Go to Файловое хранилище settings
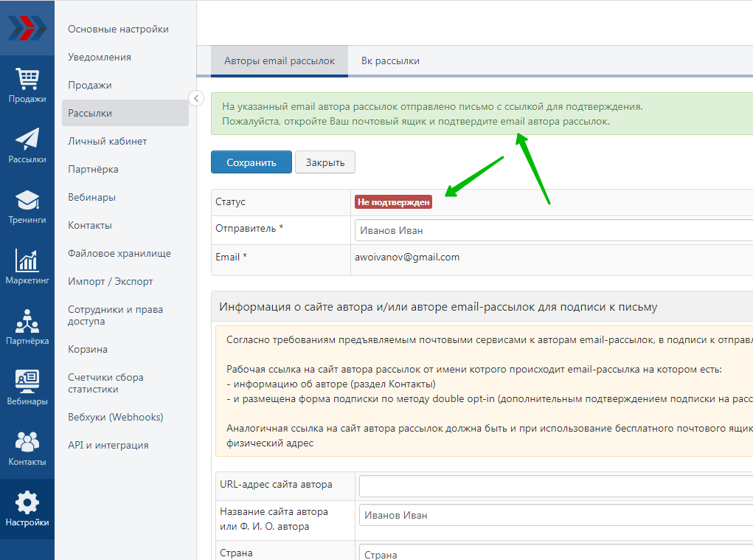Viewport: 753px width, 560px height. coord(119,254)
